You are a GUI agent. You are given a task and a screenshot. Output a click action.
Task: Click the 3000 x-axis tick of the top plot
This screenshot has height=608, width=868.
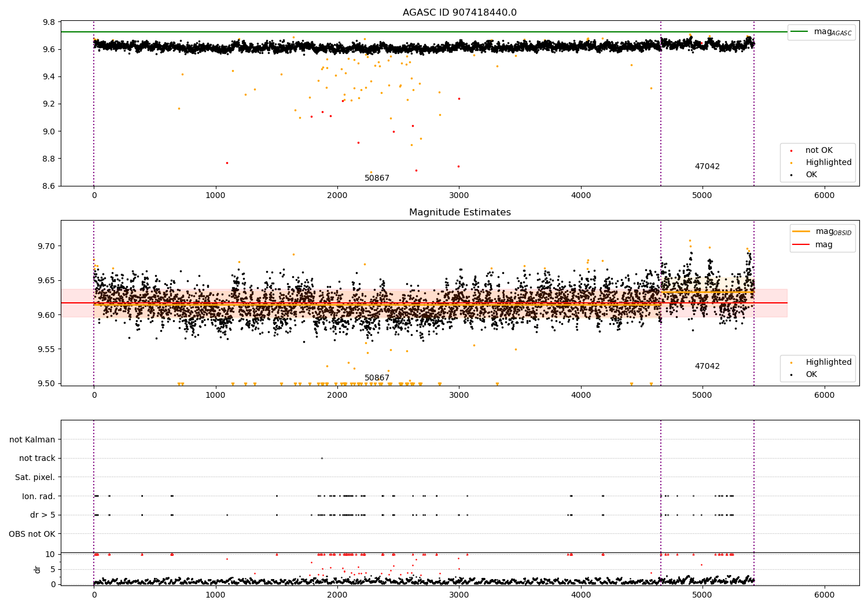[459, 196]
